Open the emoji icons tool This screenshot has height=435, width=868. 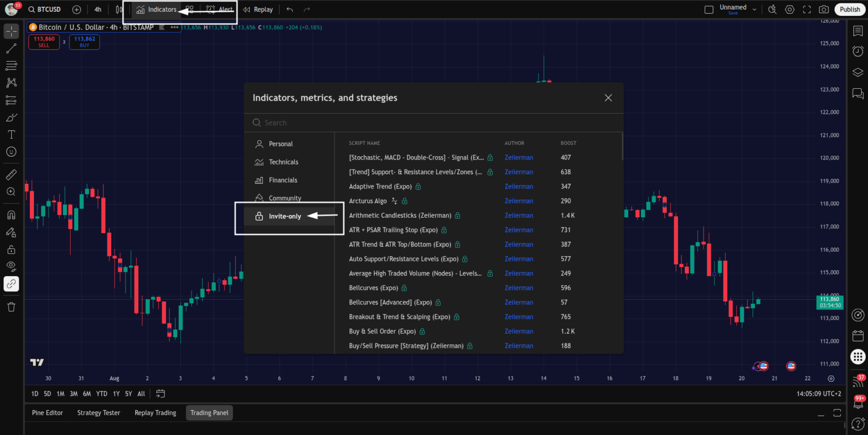(x=11, y=152)
